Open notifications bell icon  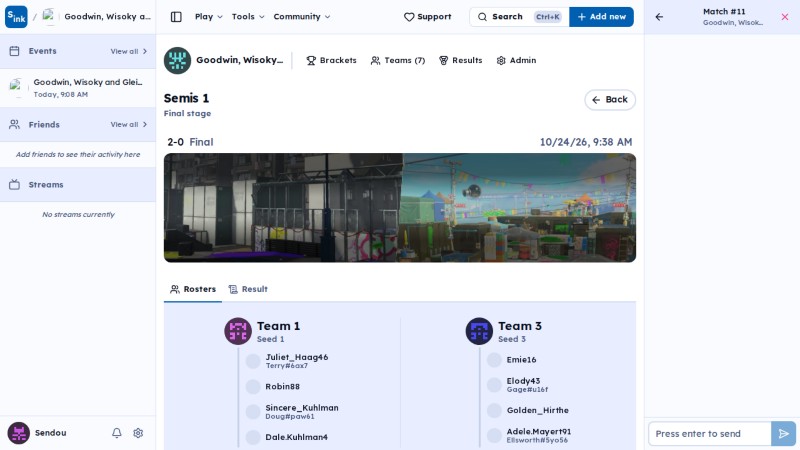117,433
